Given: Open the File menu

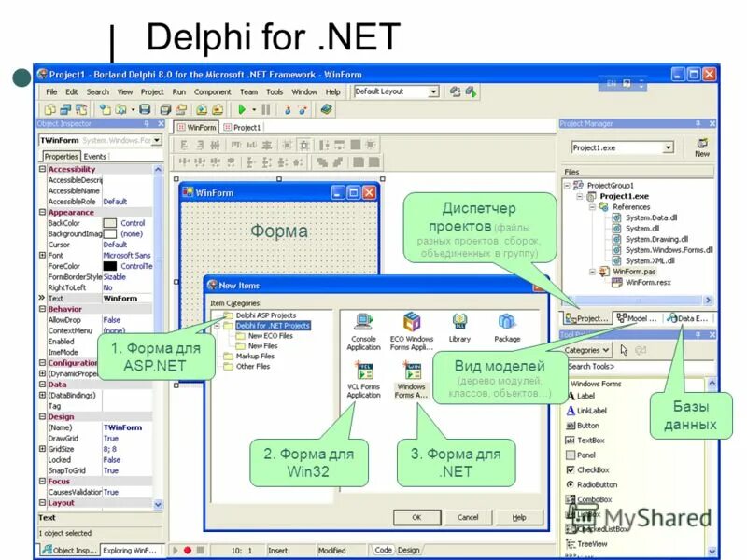Looking at the screenshot, I should pos(51,91).
